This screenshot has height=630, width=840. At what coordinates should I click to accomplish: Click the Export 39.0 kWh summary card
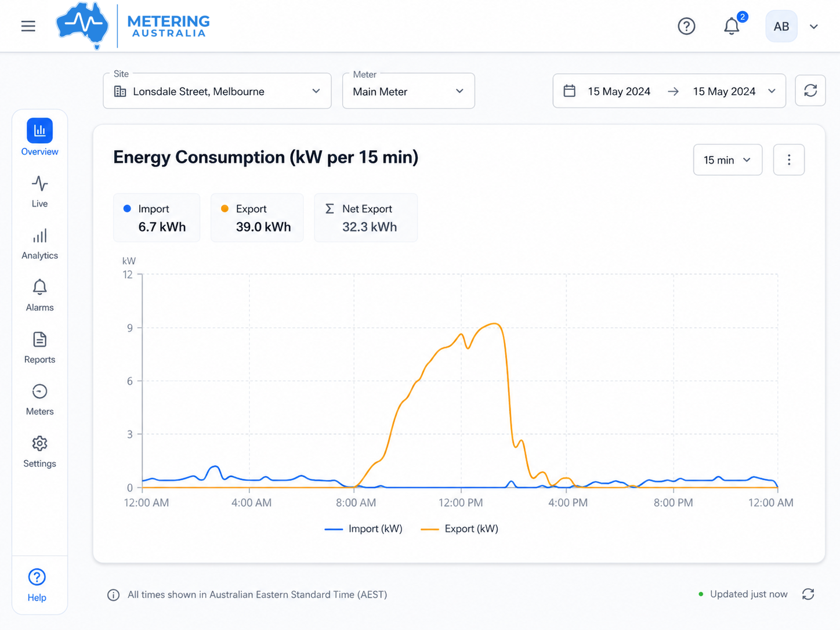257,218
